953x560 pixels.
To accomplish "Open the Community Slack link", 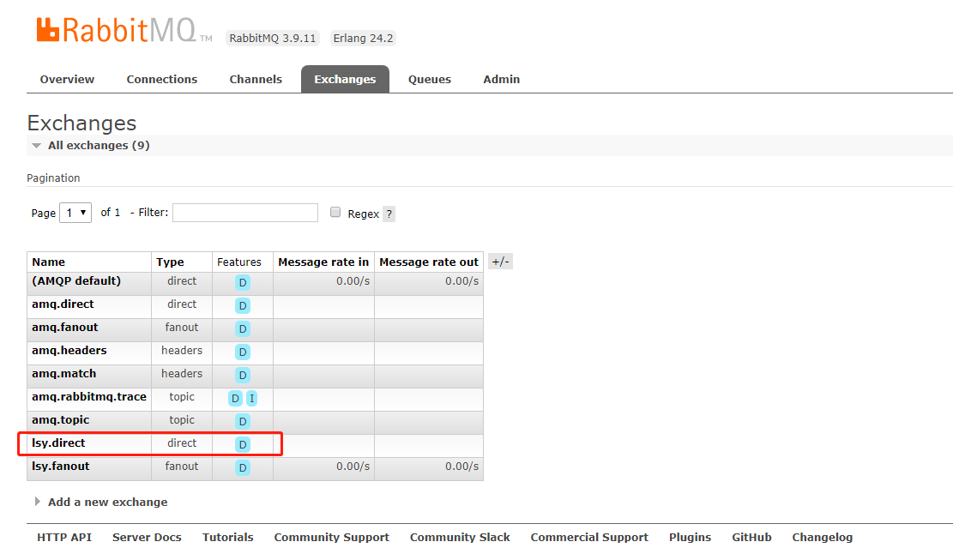I will pyautogui.click(x=460, y=537).
